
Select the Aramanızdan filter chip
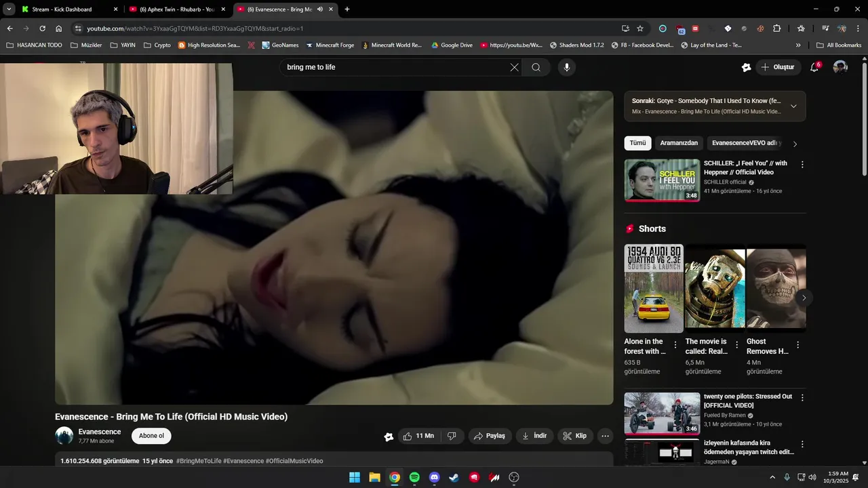pos(679,143)
